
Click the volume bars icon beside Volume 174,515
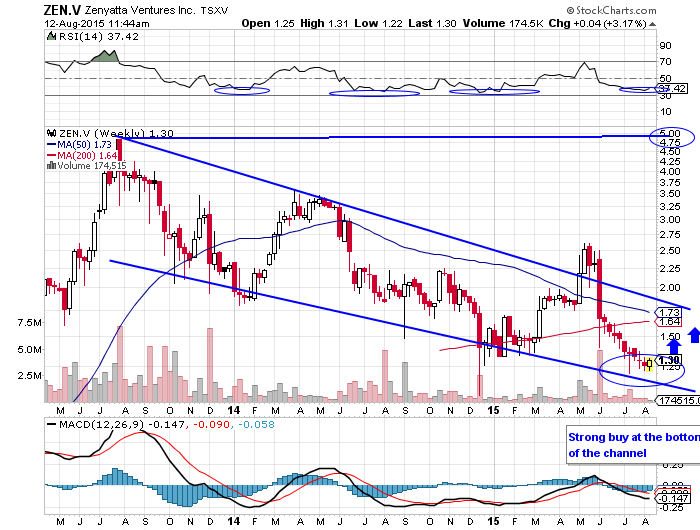click(51, 166)
